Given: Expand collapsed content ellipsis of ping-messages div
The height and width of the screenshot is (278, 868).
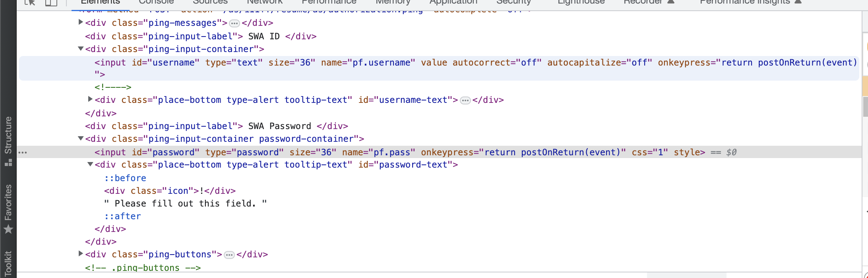Looking at the screenshot, I should (234, 23).
